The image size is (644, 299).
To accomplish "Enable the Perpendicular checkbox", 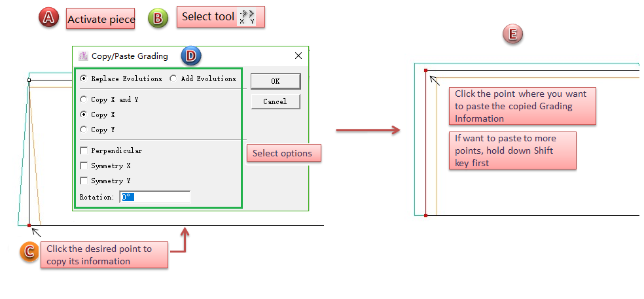I will coord(83,150).
